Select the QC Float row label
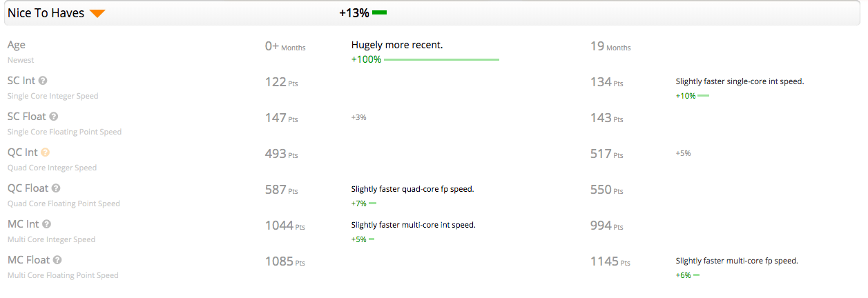 point(28,188)
